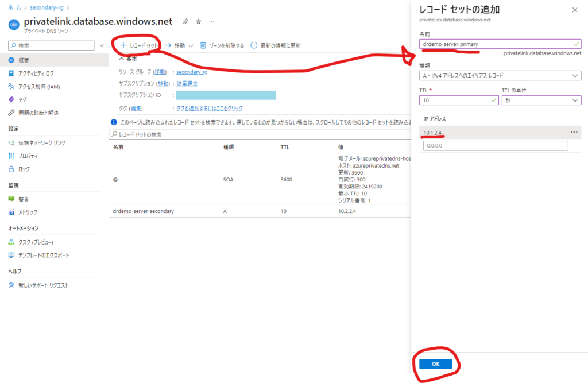Click the 10.2.2.4 record value
588x383 pixels.
tap(347, 211)
